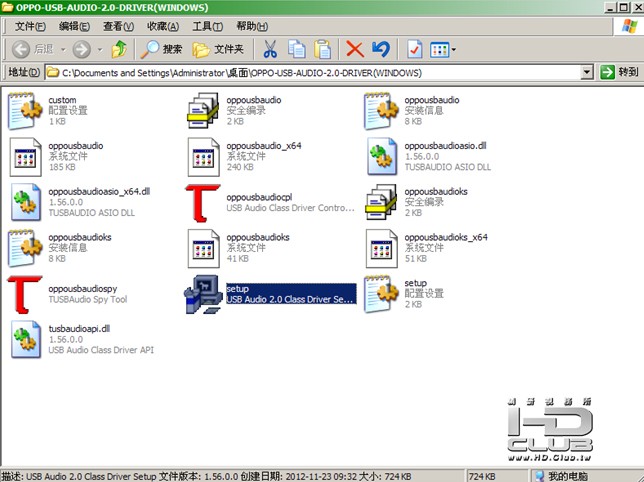This screenshot has height=482, width=644.
Task: Click the oppousbaudiocpl file name text
Action: 259,197
